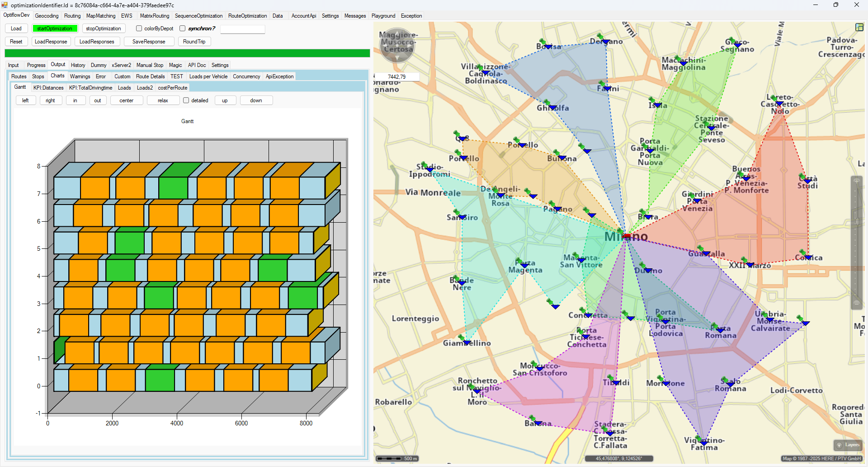Screen dimensions: 868x467
Task: Click the SaveResponse button
Action: [149, 42]
